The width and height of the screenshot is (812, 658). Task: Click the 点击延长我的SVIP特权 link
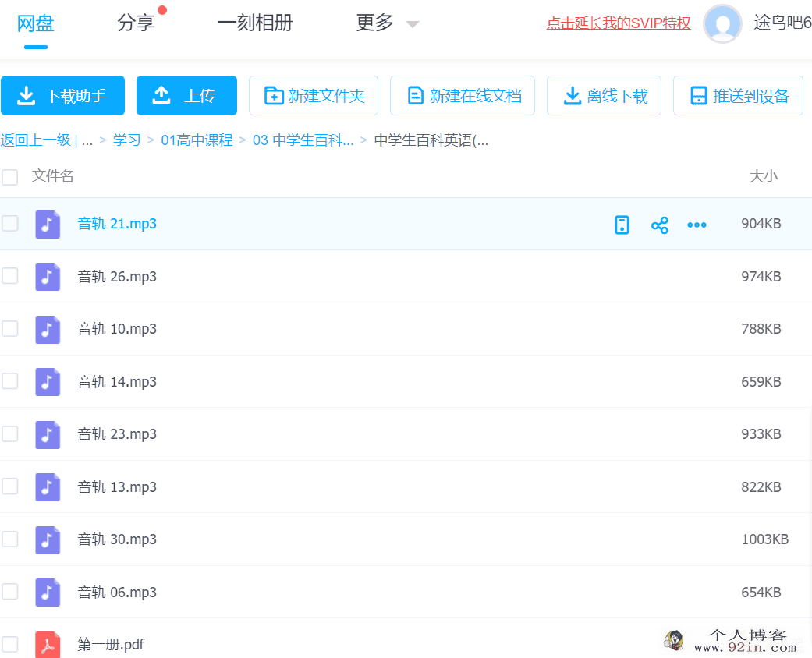click(619, 23)
